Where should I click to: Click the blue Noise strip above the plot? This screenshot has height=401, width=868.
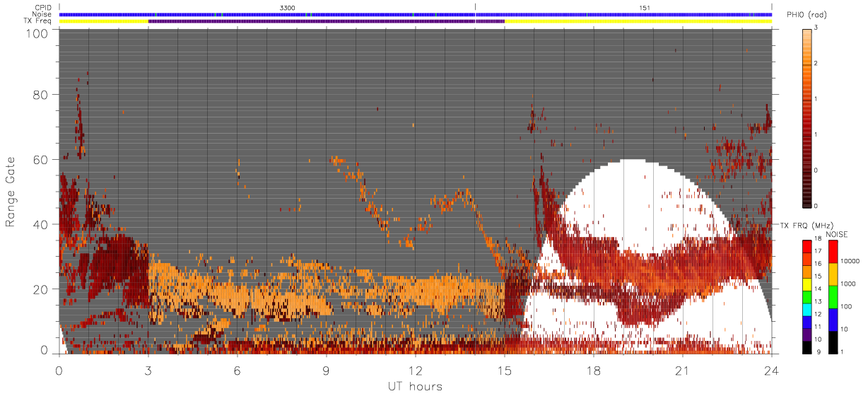click(416, 14)
